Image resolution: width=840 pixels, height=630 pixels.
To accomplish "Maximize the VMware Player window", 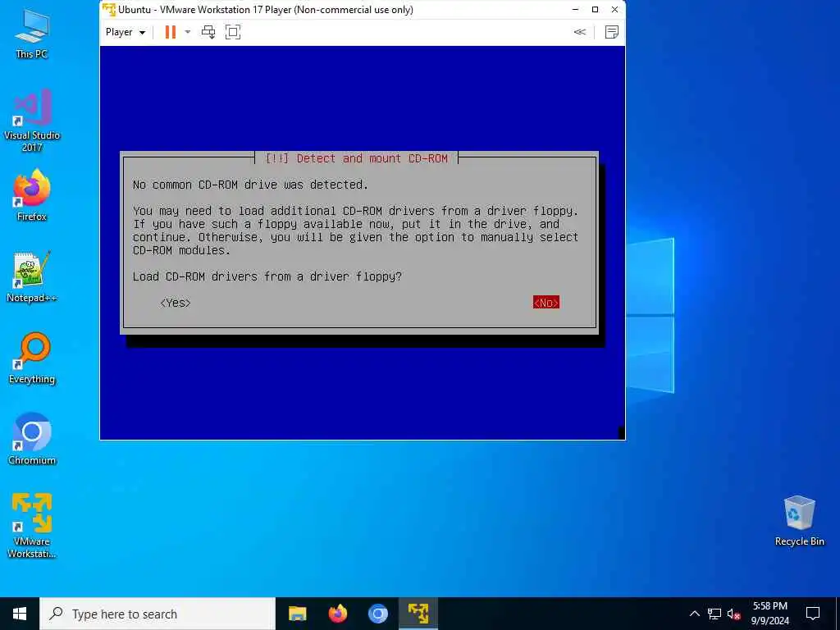I will [x=595, y=10].
